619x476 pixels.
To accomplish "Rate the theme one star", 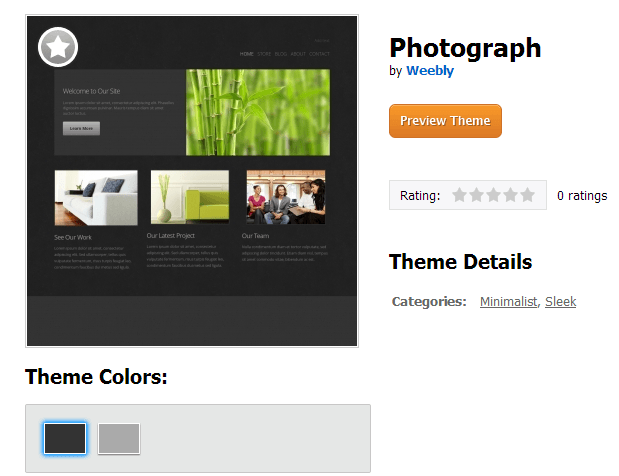I will tap(460, 195).
